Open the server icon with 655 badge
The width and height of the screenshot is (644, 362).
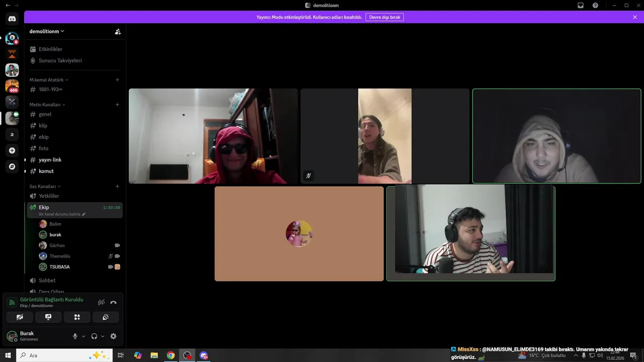12,86
